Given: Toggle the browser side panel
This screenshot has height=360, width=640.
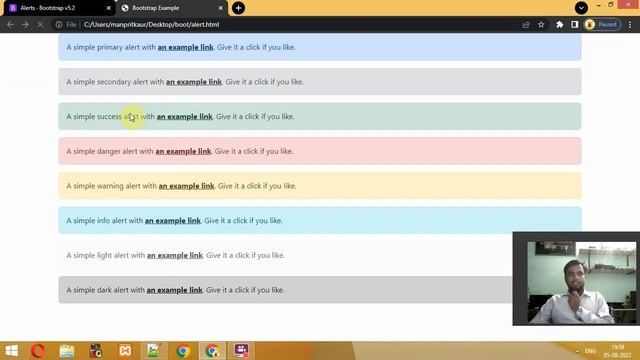Looking at the screenshot, I should click(575, 24).
